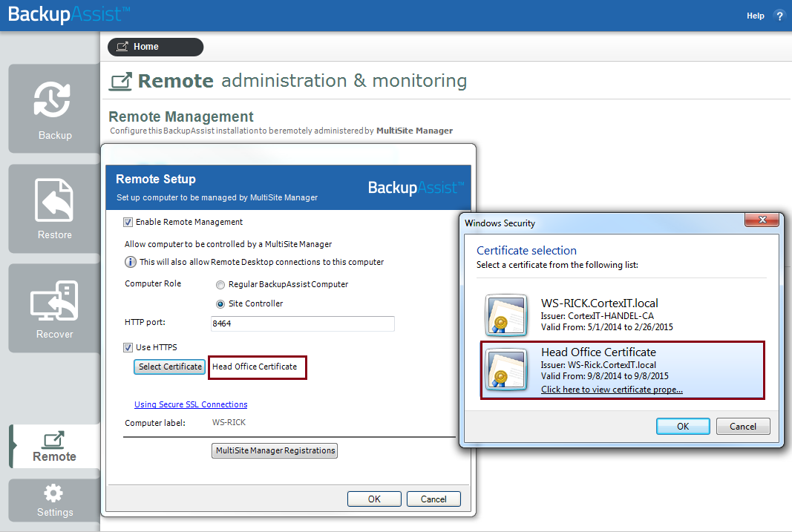
Task: Confirm Remote Setup with OK
Action: [x=374, y=499]
